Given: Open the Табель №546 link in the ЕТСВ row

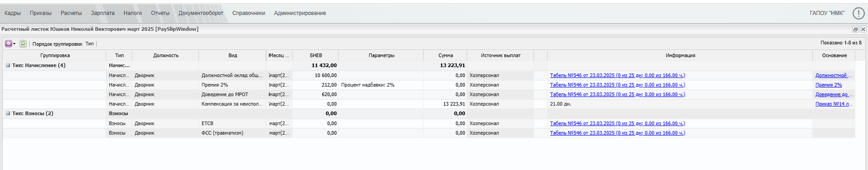Looking at the screenshot, I should point(618,123).
